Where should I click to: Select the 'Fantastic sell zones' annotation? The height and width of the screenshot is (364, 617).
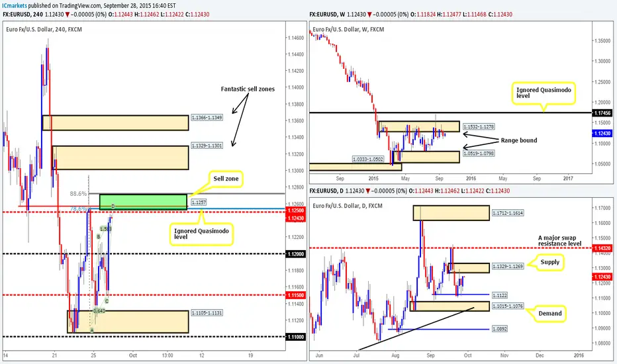point(248,89)
